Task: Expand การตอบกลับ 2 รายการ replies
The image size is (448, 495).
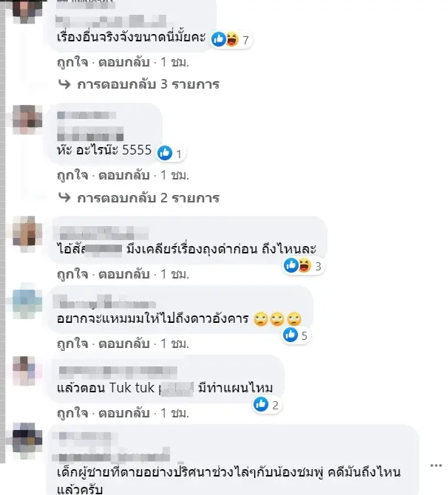Action: [148, 197]
